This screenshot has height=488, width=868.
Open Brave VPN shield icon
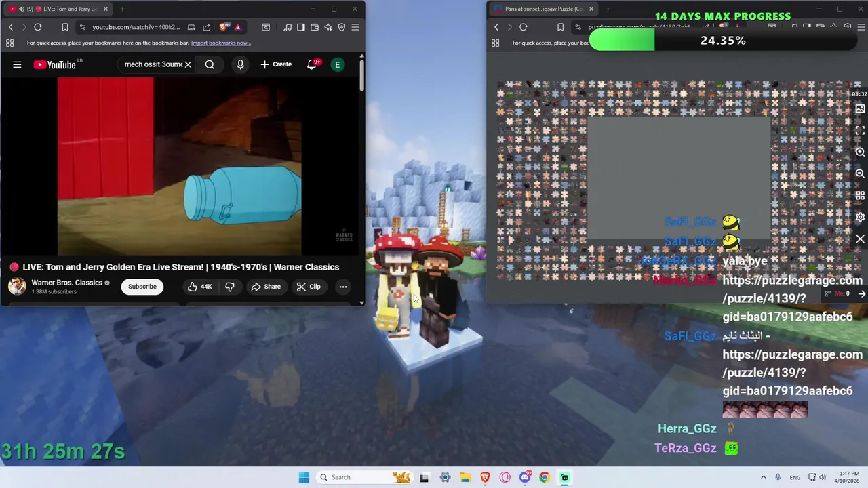pos(342,27)
